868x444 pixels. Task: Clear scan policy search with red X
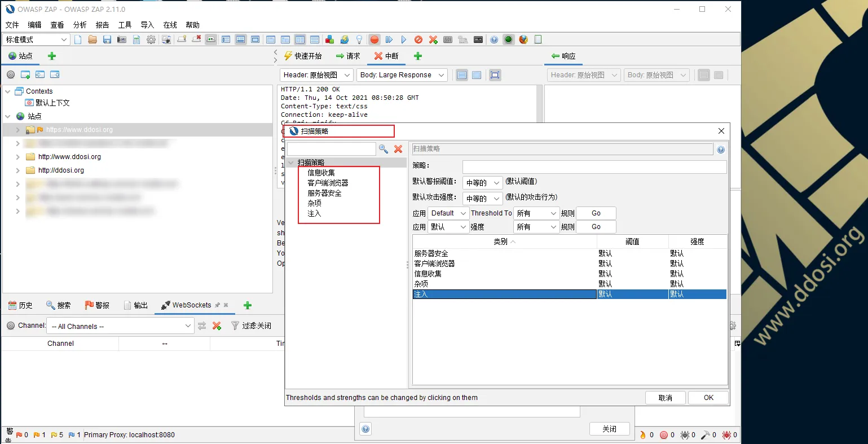[x=398, y=149]
